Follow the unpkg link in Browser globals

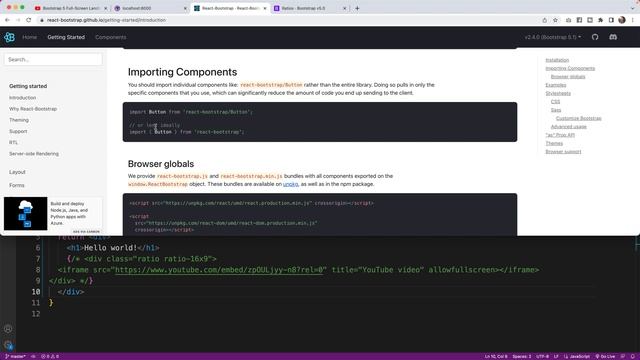291,184
